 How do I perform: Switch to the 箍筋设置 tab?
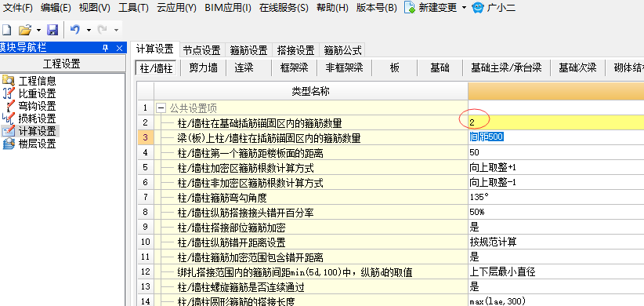pyautogui.click(x=248, y=50)
